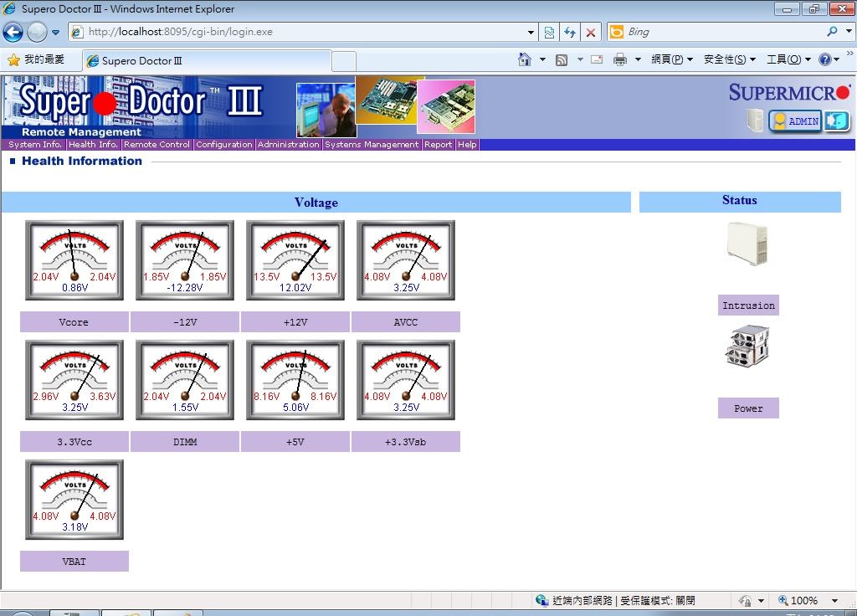Click the Vcore voltage gauge
The height and width of the screenshot is (616, 857).
(74, 260)
